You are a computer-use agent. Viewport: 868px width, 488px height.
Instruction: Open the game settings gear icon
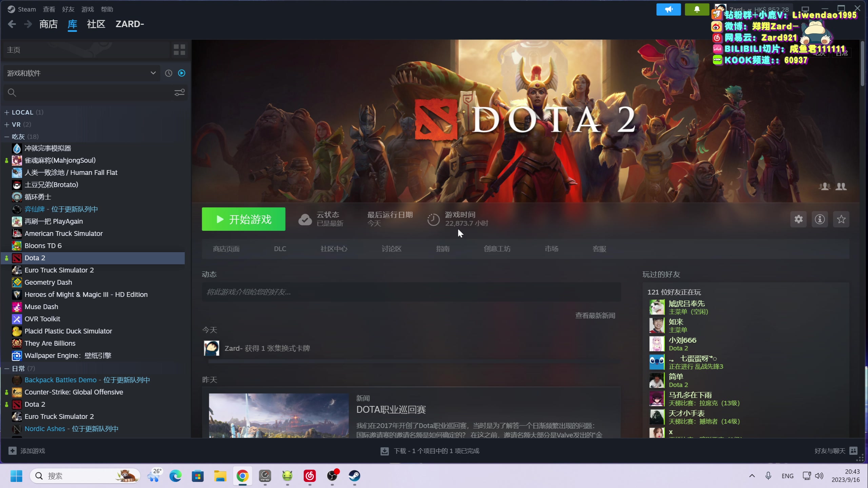798,219
